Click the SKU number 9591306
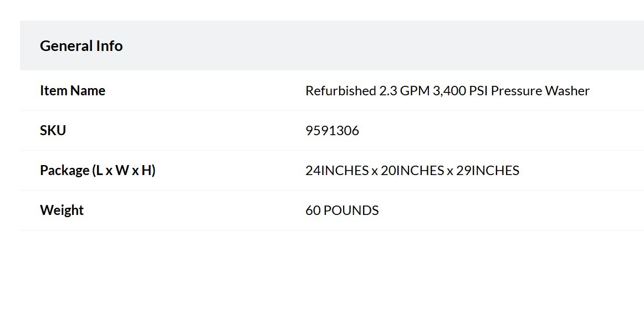The image size is (644, 313). point(333,131)
